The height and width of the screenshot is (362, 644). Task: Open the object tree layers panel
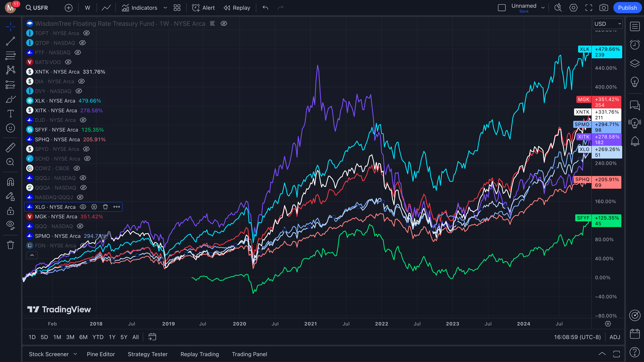pos(635,63)
